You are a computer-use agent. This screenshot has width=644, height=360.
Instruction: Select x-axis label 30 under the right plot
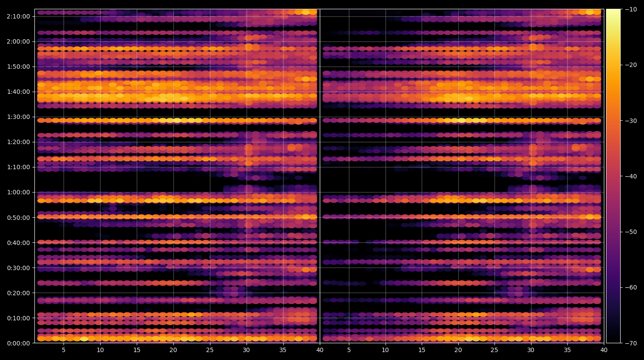(531, 350)
